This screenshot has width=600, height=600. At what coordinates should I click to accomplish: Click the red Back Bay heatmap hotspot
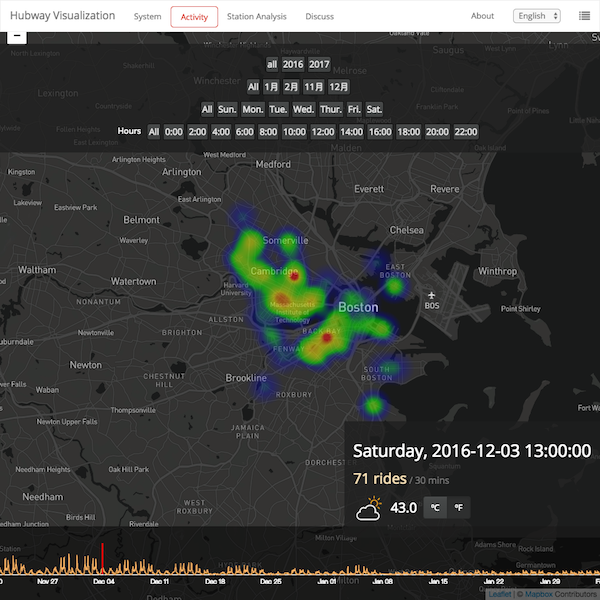tap(326, 338)
